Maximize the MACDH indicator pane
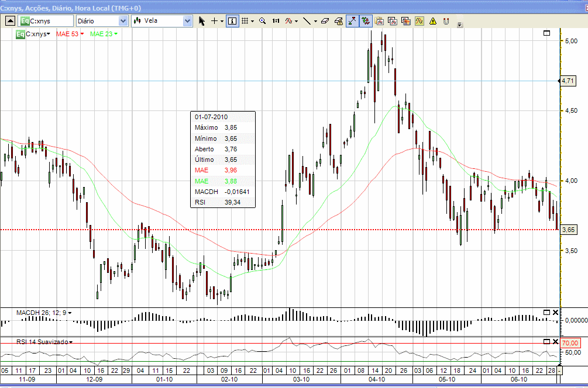 tap(546, 312)
